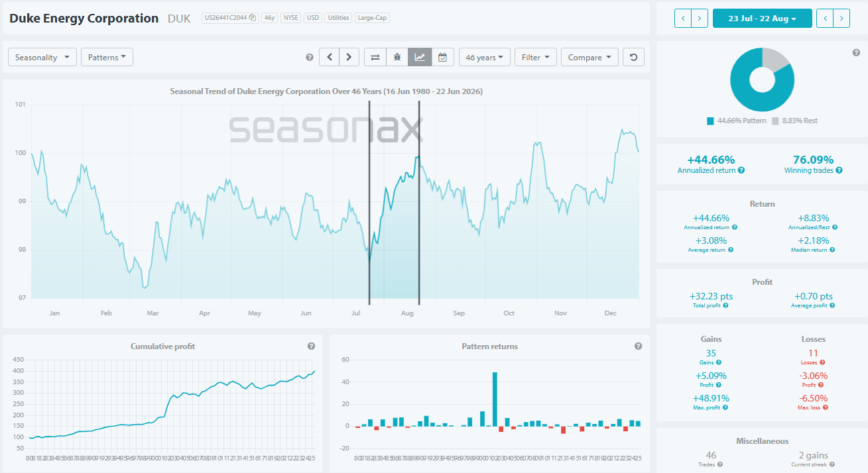
Task: Open help icon for Current streak
Action: tap(834, 464)
